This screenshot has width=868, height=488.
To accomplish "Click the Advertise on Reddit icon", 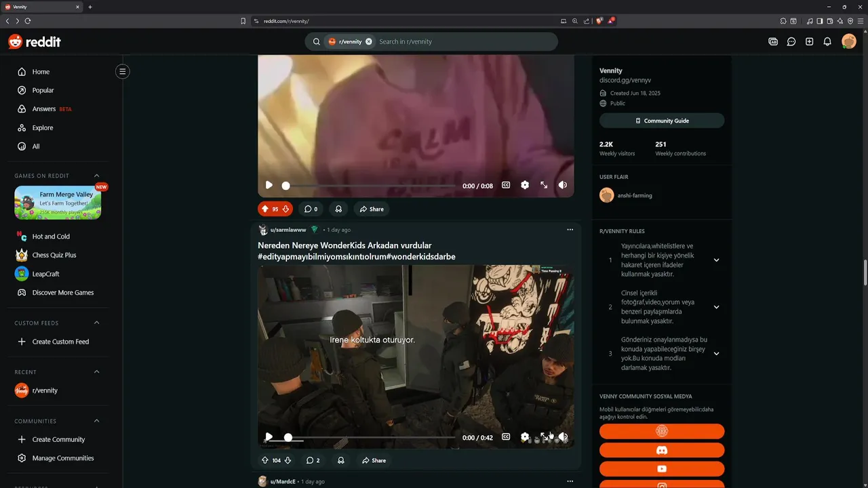I will (x=773, y=41).
